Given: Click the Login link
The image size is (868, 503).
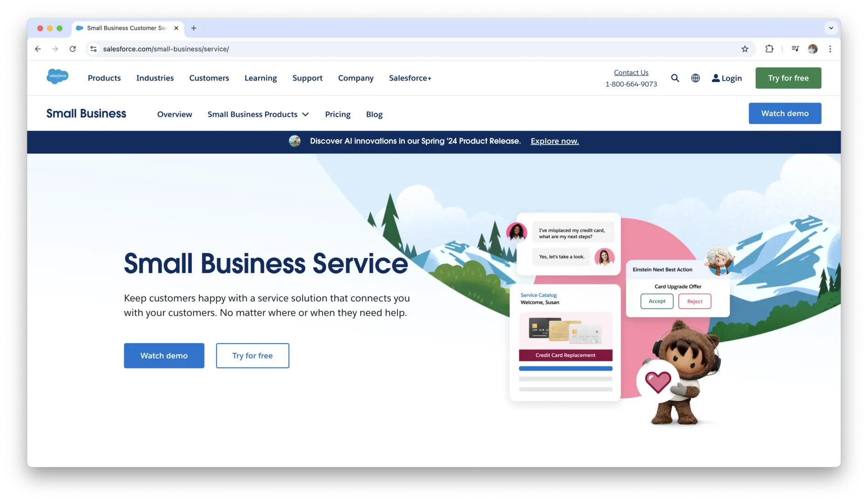Looking at the screenshot, I should click(727, 78).
